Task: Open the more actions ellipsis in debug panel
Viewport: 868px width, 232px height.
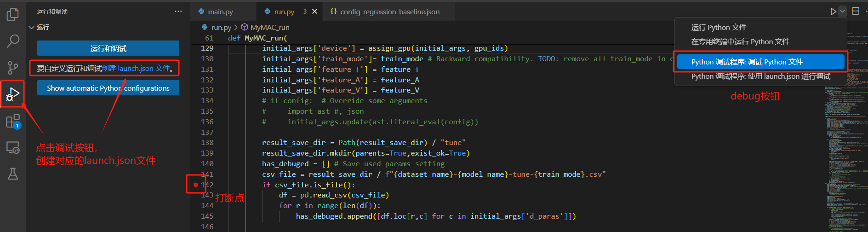Action: pyautogui.click(x=178, y=12)
